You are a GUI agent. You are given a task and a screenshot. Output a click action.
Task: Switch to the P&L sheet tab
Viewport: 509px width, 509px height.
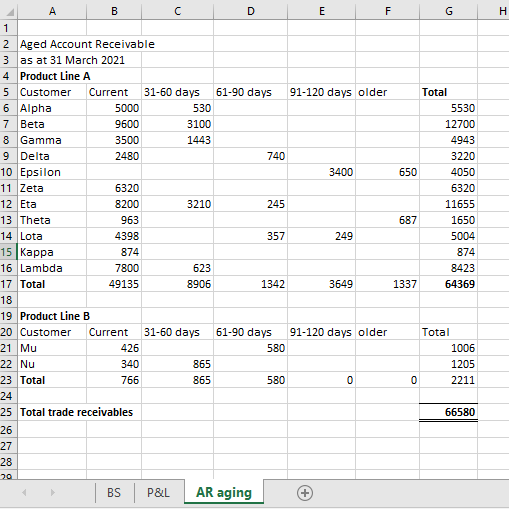pyautogui.click(x=158, y=493)
